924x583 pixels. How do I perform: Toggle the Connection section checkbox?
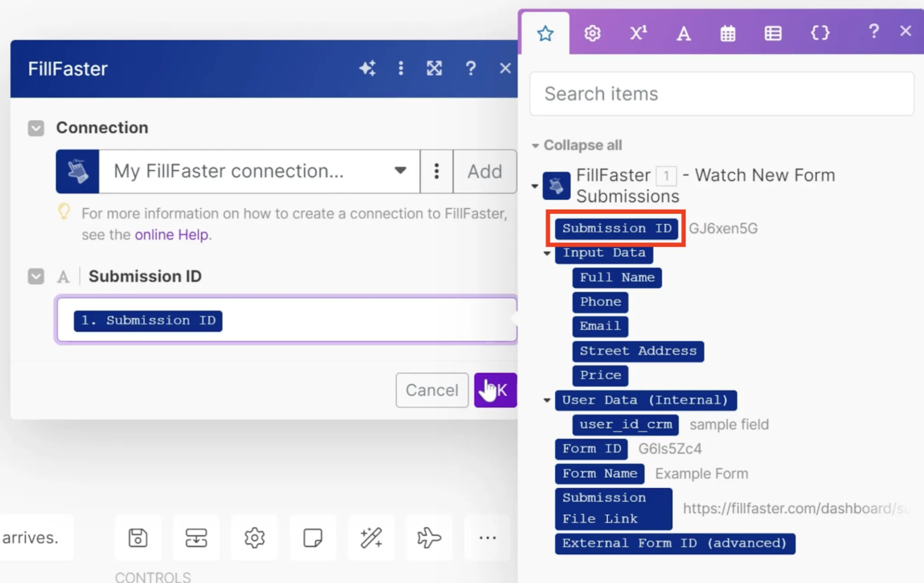36,128
